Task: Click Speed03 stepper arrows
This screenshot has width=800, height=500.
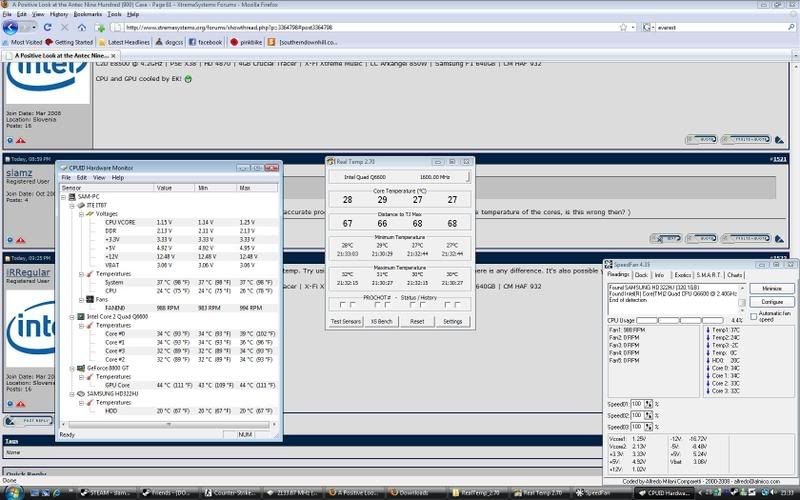Action: (x=648, y=427)
